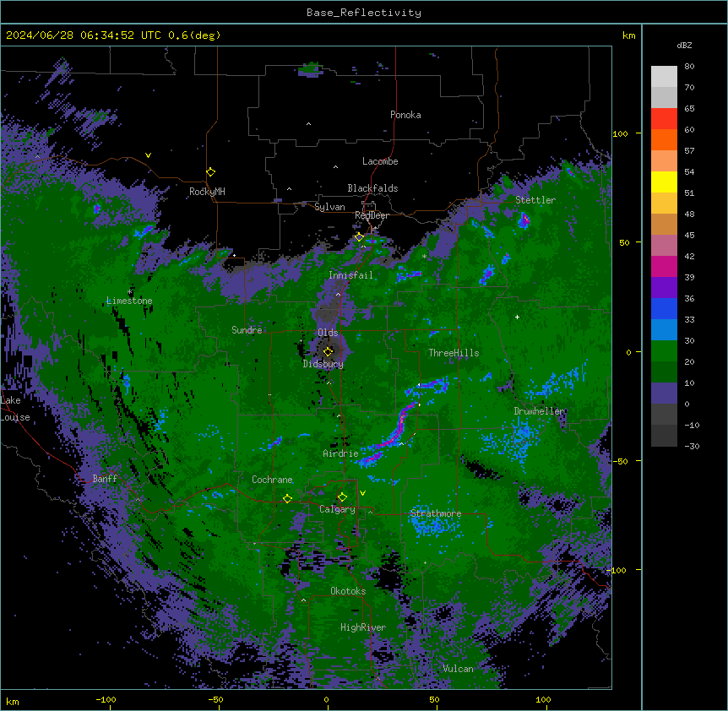The image size is (728, 711).
Task: Click the yellow marker above Calgary label
Action: [x=342, y=497]
